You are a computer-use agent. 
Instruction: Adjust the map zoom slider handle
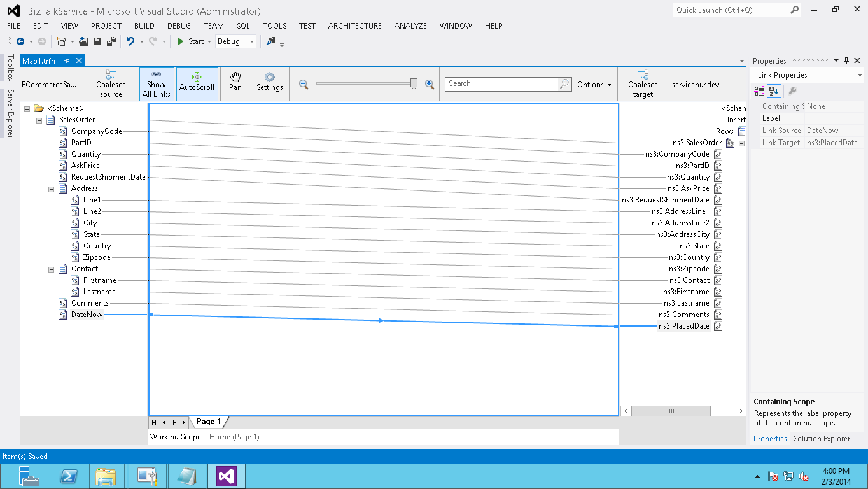pos(414,83)
